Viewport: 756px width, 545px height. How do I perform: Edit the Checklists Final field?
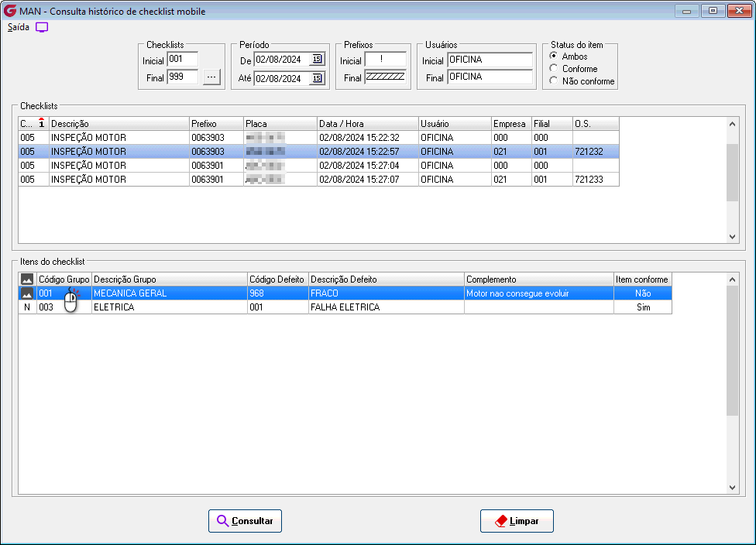coord(182,77)
